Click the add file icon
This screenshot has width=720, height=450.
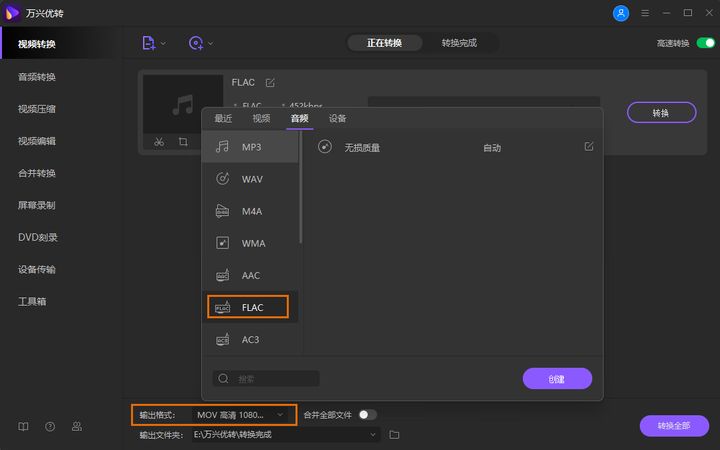[x=148, y=43]
